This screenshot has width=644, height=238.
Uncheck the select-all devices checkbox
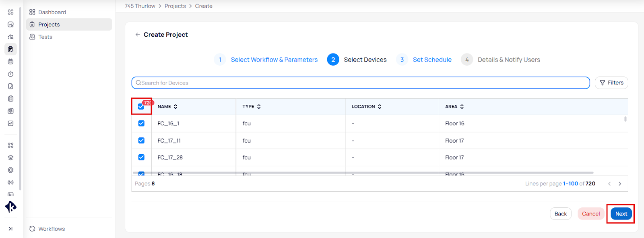point(141,107)
